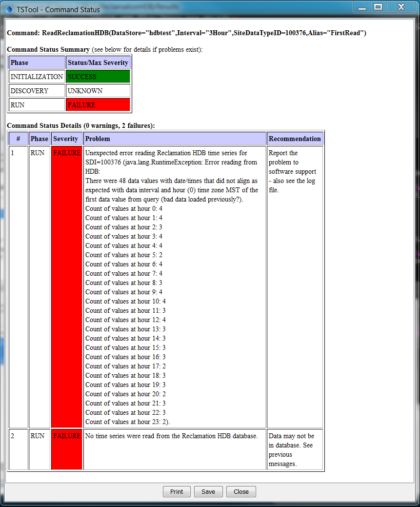The image size is (420, 507).
Task: Click the red FAILURE cell for RUN phase
Action: 97,105
